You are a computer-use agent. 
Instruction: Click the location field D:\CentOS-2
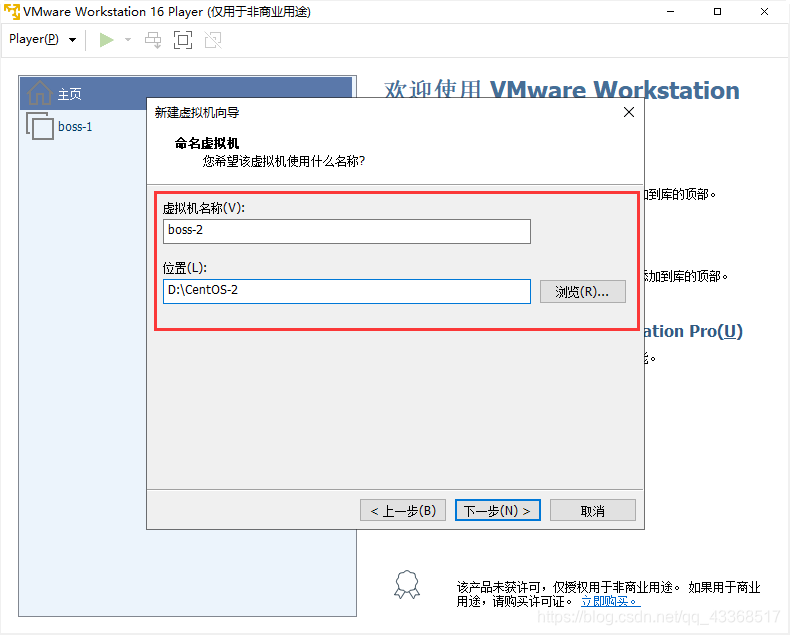pos(347,291)
